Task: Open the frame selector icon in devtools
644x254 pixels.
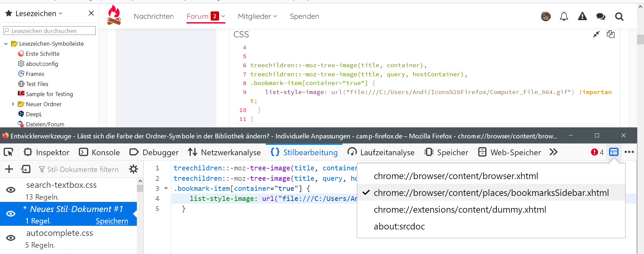Action: (x=613, y=152)
